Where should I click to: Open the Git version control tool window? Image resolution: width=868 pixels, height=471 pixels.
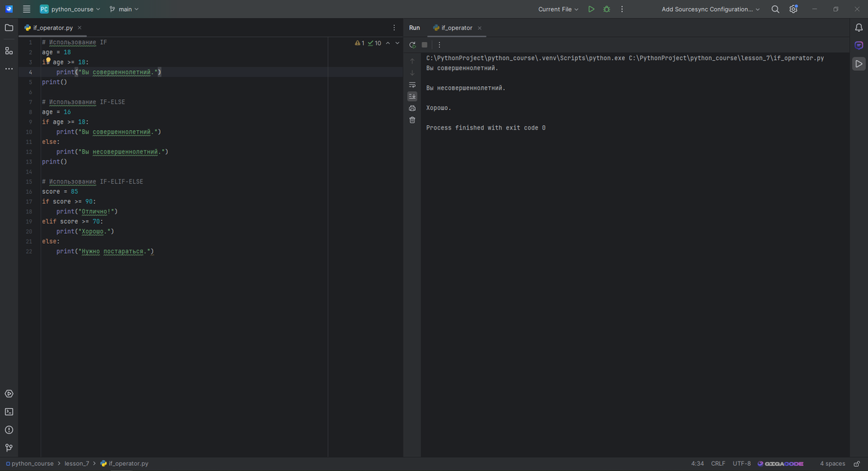pyautogui.click(x=9, y=448)
